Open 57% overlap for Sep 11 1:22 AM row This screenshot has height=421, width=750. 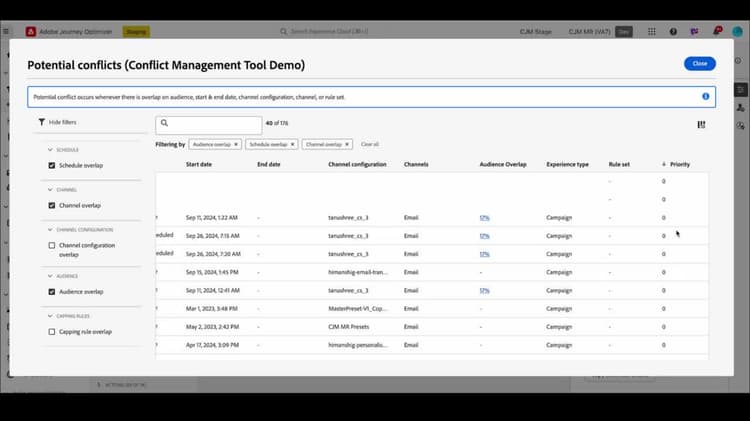coord(485,218)
